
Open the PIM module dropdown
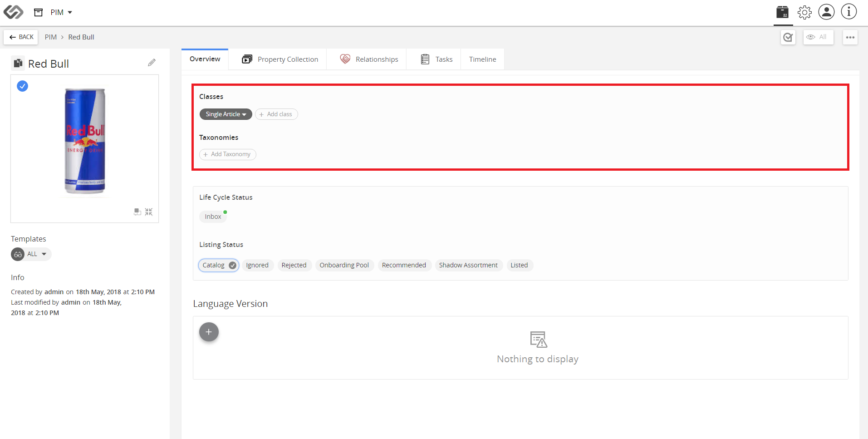point(61,12)
